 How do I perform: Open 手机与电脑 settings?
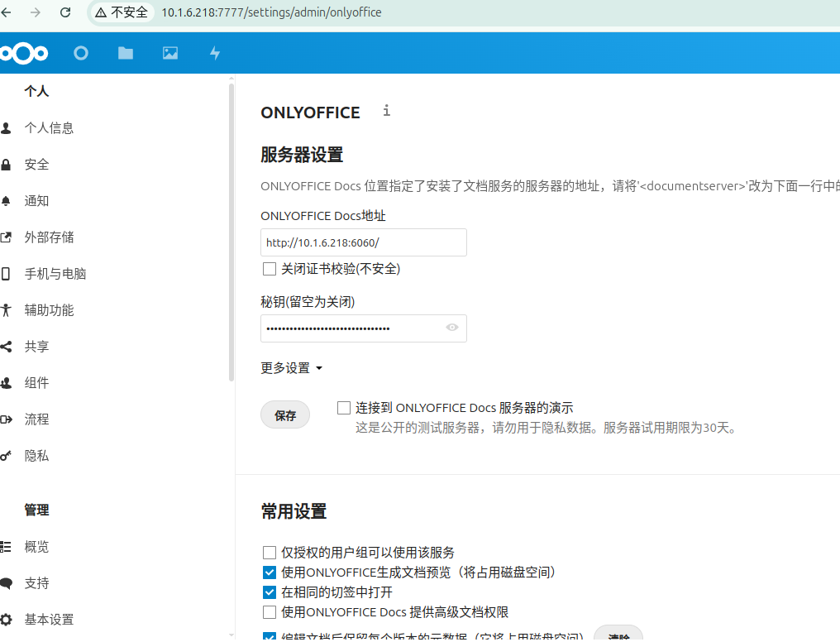(x=55, y=274)
